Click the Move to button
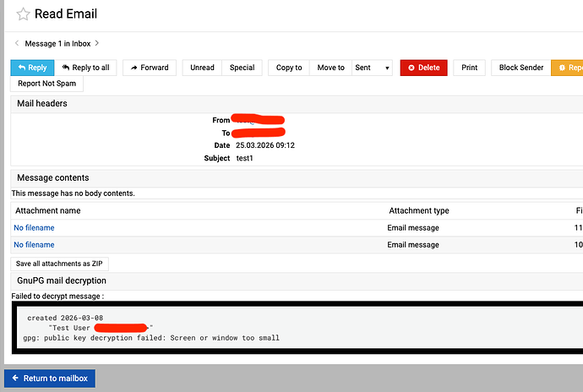Image resolution: width=583 pixels, height=392 pixels. (330, 68)
